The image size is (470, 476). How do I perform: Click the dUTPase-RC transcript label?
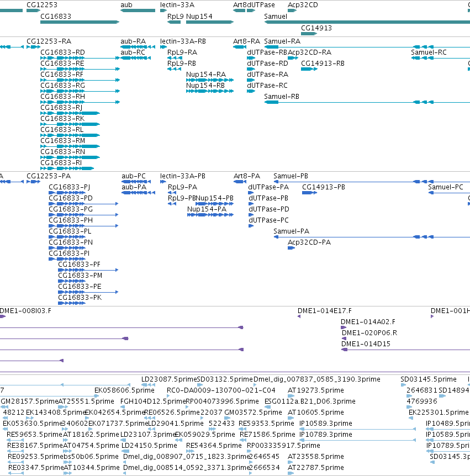click(x=267, y=85)
